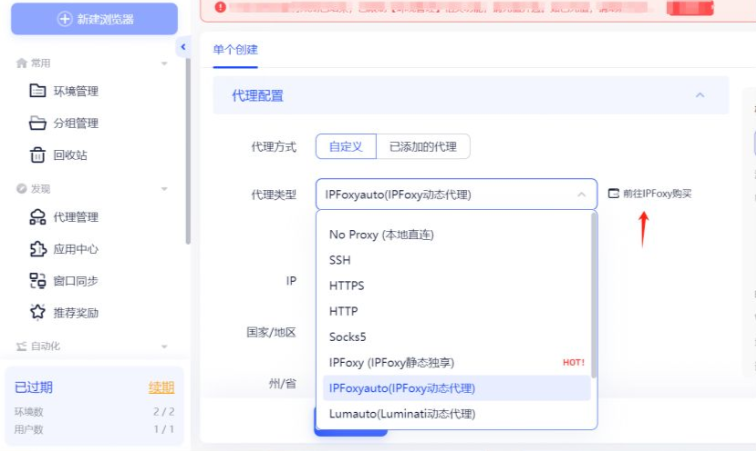
Task: Open 推荐奖励 in the sidebar
Action: point(76,313)
